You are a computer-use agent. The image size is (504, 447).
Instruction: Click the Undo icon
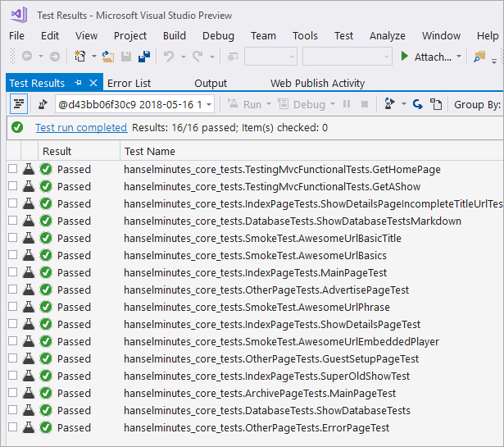click(x=169, y=57)
